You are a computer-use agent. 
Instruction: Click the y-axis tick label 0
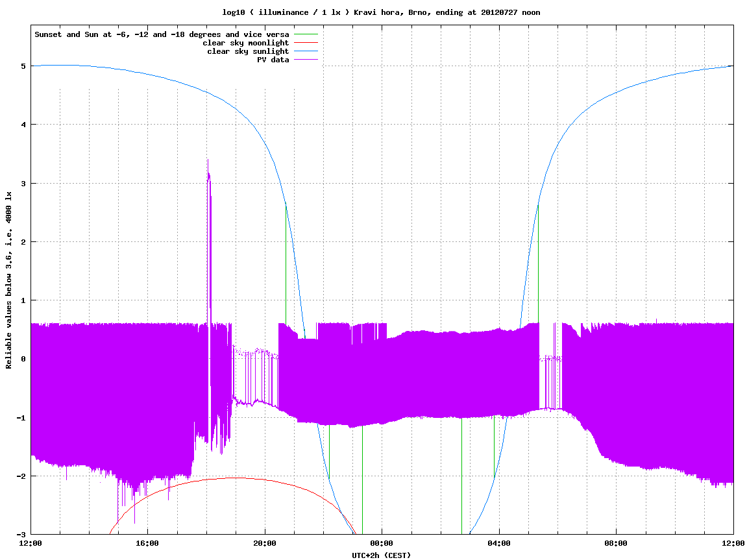23,359
